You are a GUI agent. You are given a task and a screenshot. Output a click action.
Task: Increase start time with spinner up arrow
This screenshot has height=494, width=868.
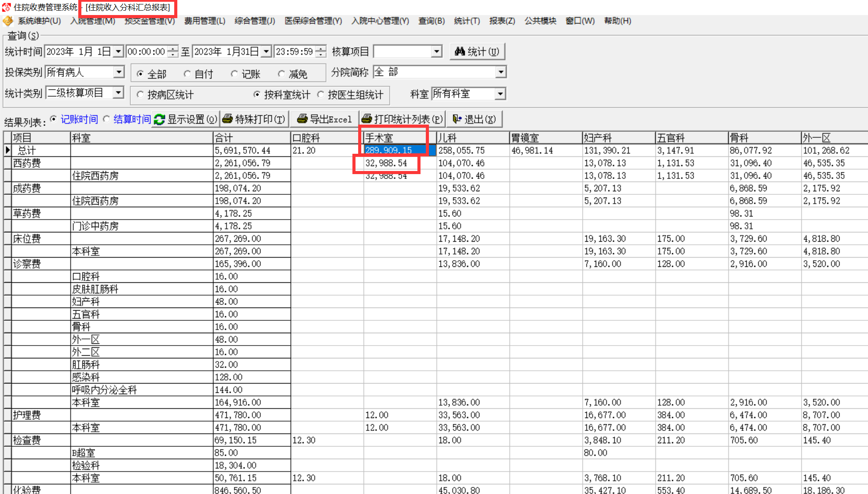click(x=173, y=49)
